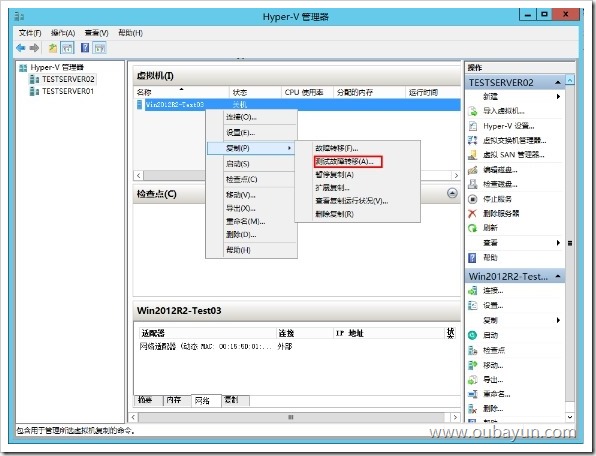Choose 连接(O) in the context menu
The height and width of the screenshot is (456, 596).
point(252,117)
